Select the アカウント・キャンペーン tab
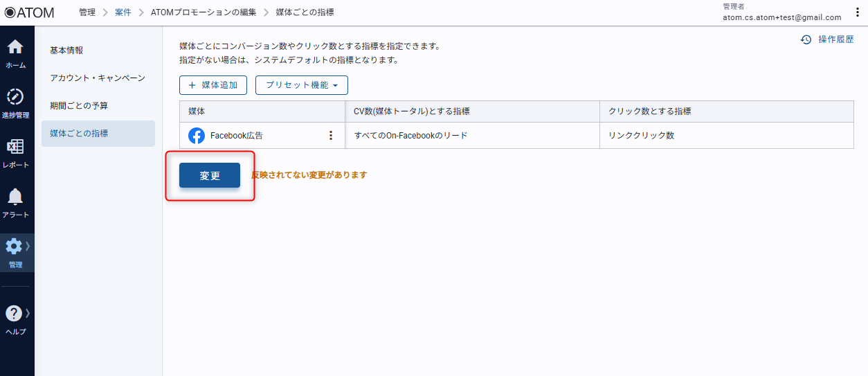Screen dimensions: 868x376 (98, 78)
